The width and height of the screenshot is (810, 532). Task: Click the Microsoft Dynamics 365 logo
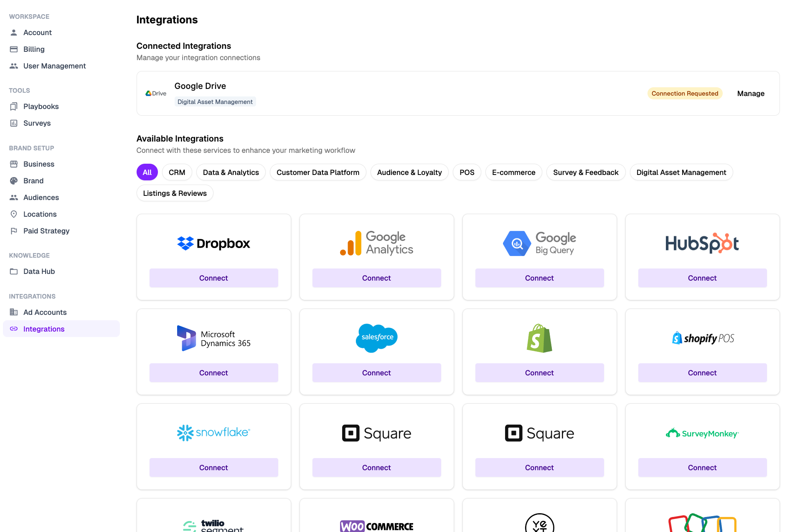point(213,338)
